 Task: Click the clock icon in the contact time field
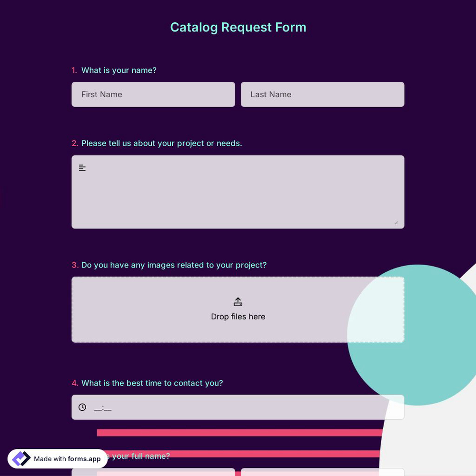pos(82,407)
